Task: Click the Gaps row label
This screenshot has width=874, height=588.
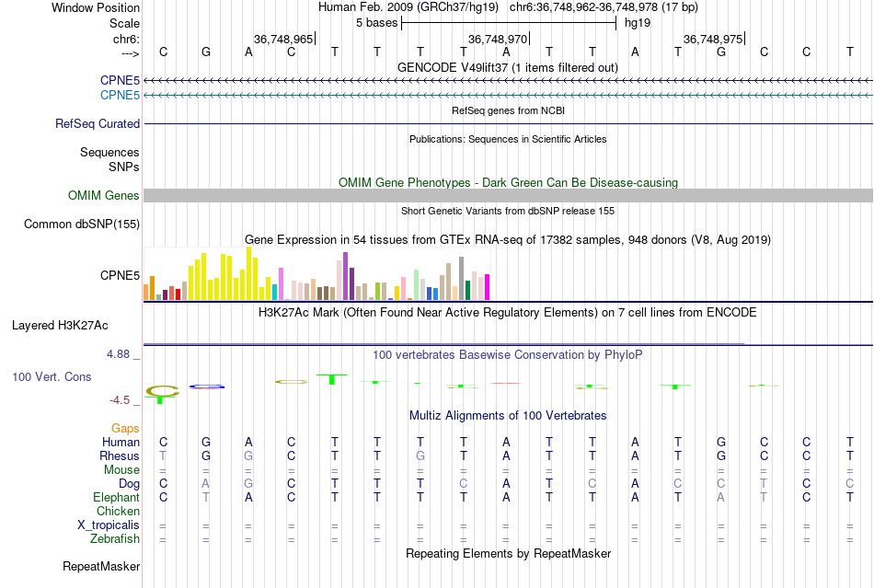Action: click(x=125, y=428)
